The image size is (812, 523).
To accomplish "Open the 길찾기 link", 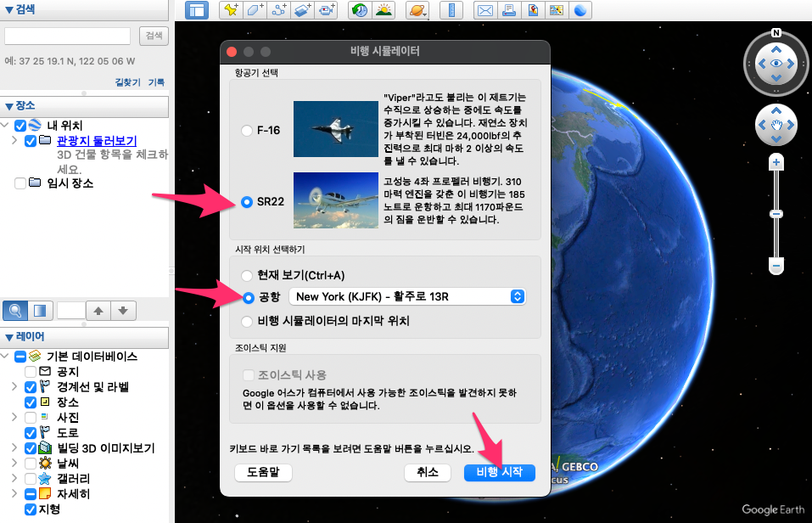I will (127, 82).
